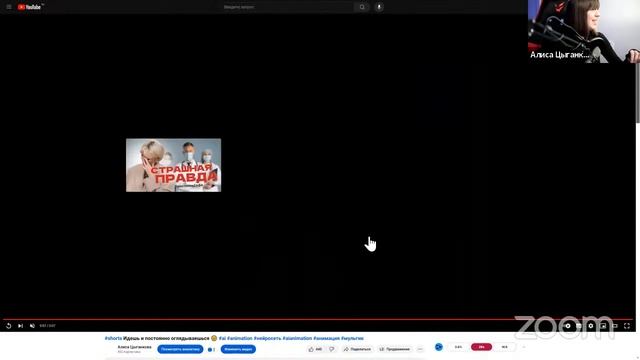Open the #shorts hashtag link

pos(113,338)
